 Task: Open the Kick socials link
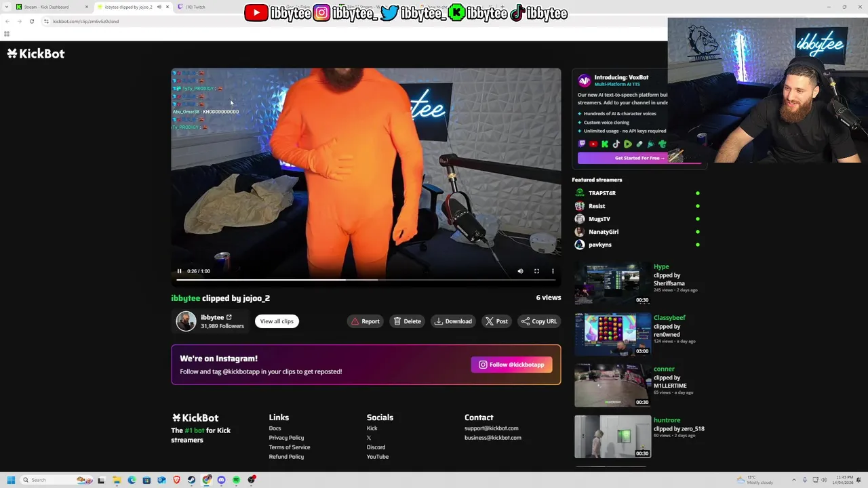(x=372, y=428)
